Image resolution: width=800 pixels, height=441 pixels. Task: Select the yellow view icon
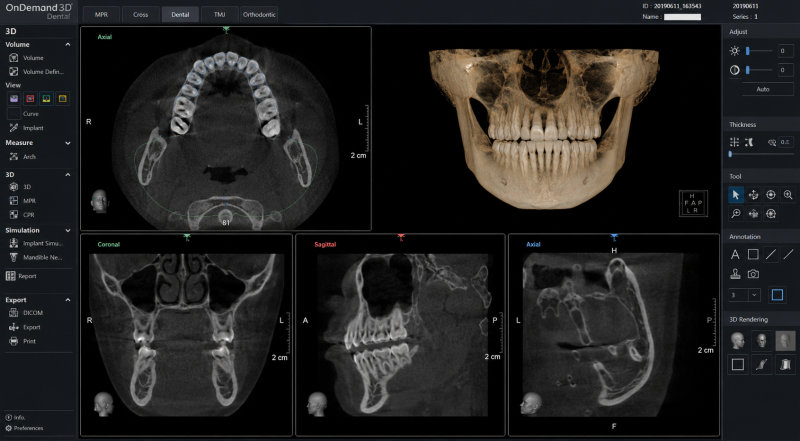(x=63, y=99)
